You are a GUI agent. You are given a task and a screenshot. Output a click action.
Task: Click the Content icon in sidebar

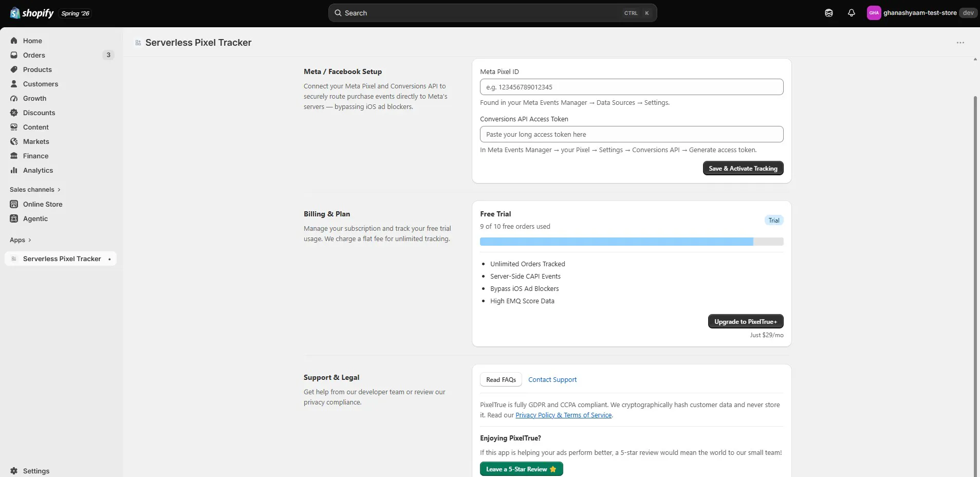click(14, 127)
